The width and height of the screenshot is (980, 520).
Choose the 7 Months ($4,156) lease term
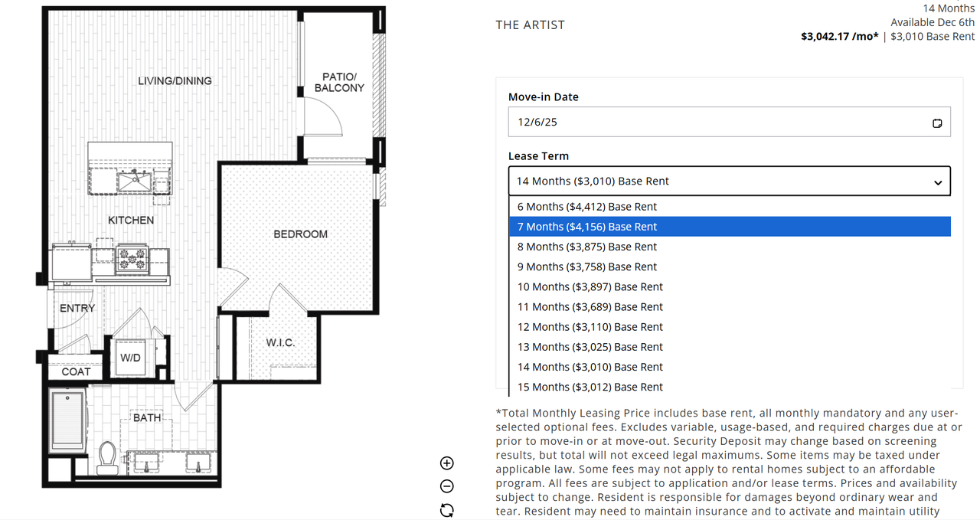[x=587, y=227]
